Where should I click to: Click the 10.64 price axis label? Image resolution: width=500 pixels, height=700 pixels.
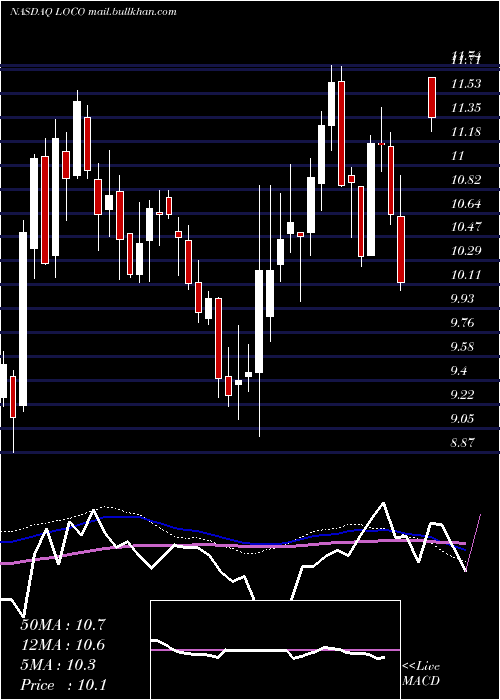click(x=466, y=204)
